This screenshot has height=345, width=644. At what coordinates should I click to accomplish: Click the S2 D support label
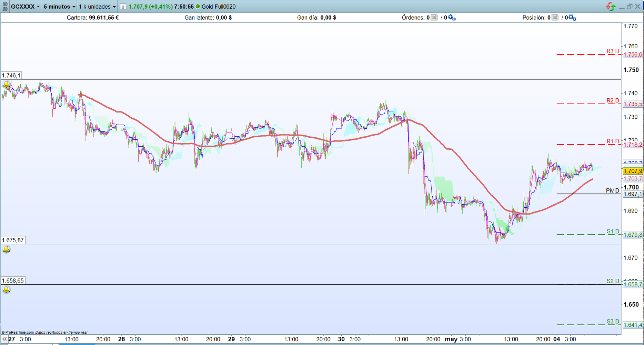pos(613,281)
